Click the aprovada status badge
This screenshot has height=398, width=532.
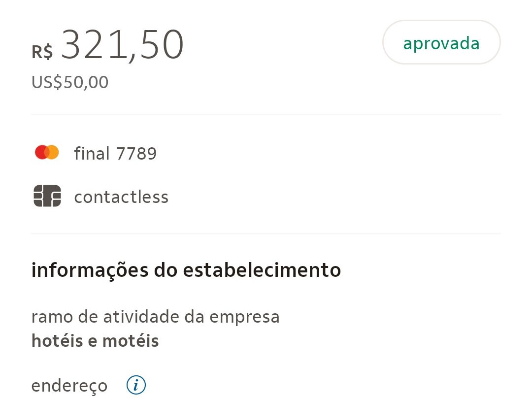(x=441, y=43)
